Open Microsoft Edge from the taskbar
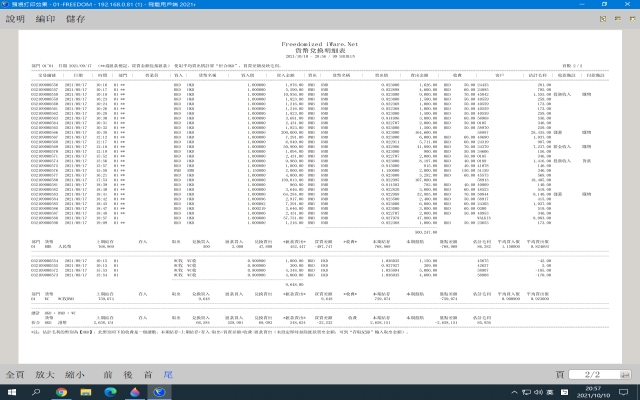The image size is (640, 400). (x=111, y=391)
